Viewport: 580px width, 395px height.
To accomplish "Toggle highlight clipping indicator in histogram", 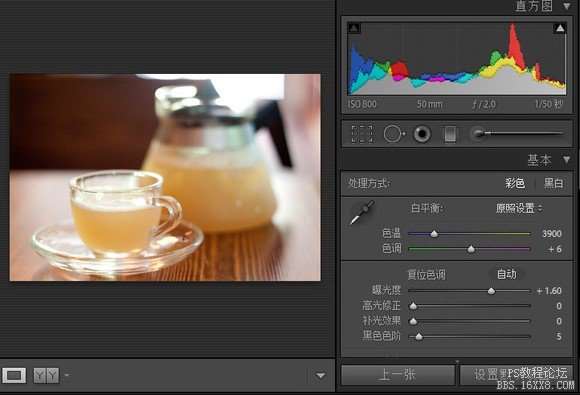I will point(560,28).
